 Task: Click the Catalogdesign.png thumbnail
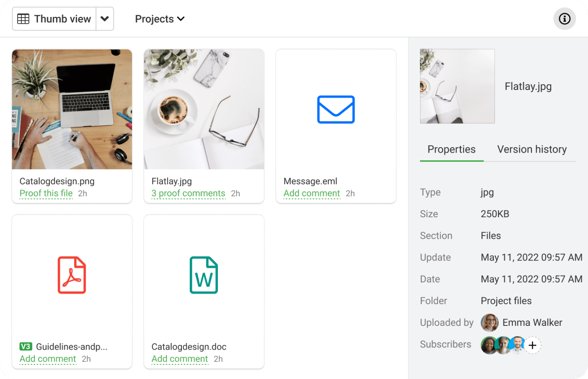coord(72,109)
